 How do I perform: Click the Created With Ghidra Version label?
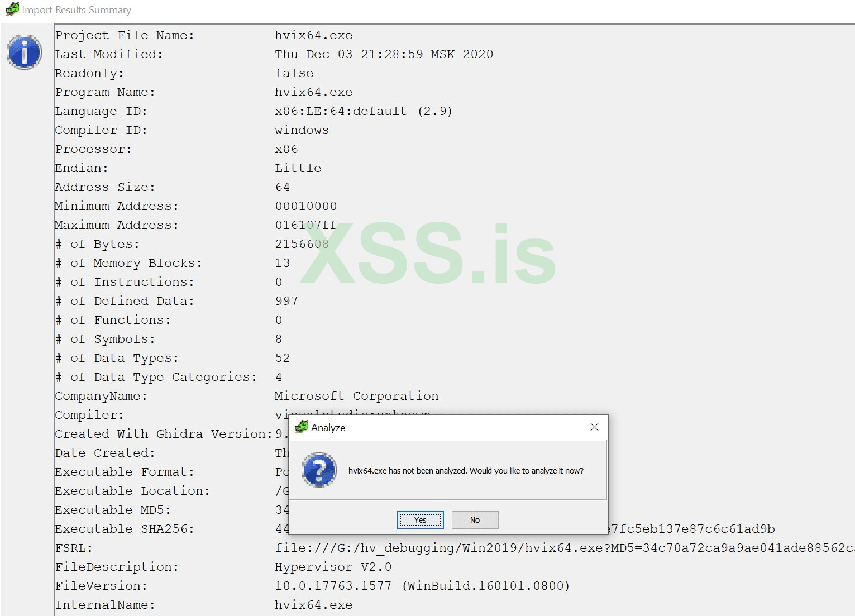coord(164,434)
